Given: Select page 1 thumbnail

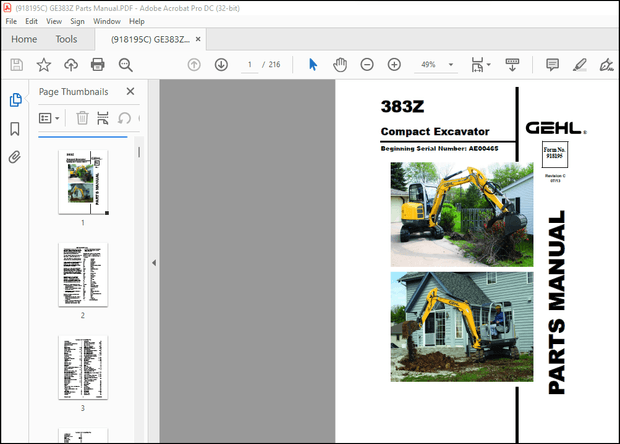Looking at the screenshot, I should pyautogui.click(x=83, y=182).
